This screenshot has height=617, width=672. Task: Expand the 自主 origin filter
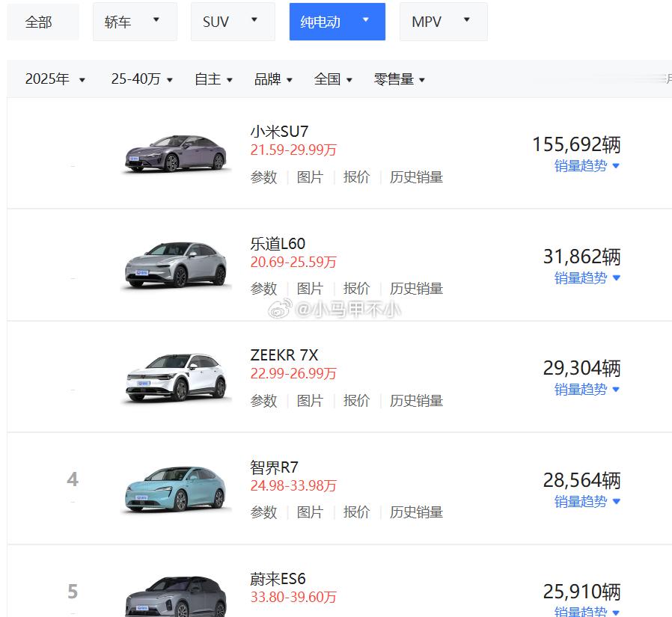[213, 79]
